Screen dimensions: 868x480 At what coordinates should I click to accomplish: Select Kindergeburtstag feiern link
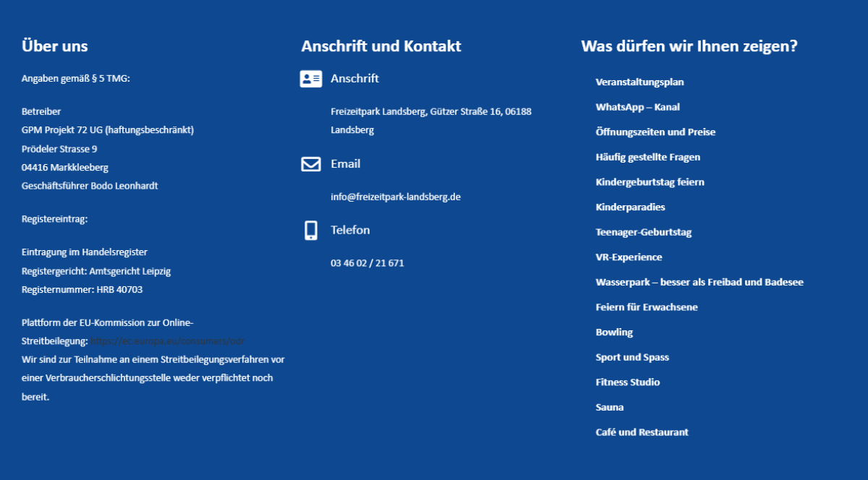[x=650, y=182]
